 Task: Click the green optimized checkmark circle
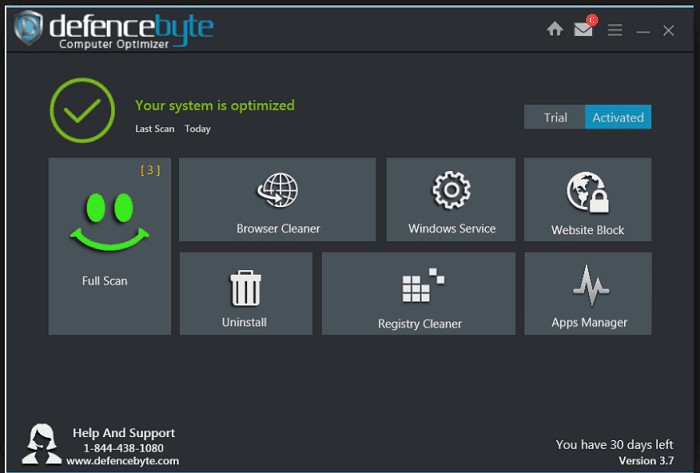coord(82,111)
